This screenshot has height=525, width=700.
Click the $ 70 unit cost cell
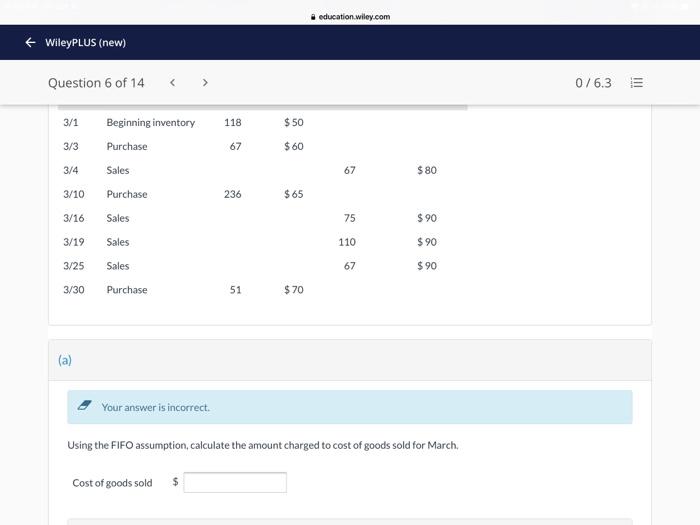294,290
